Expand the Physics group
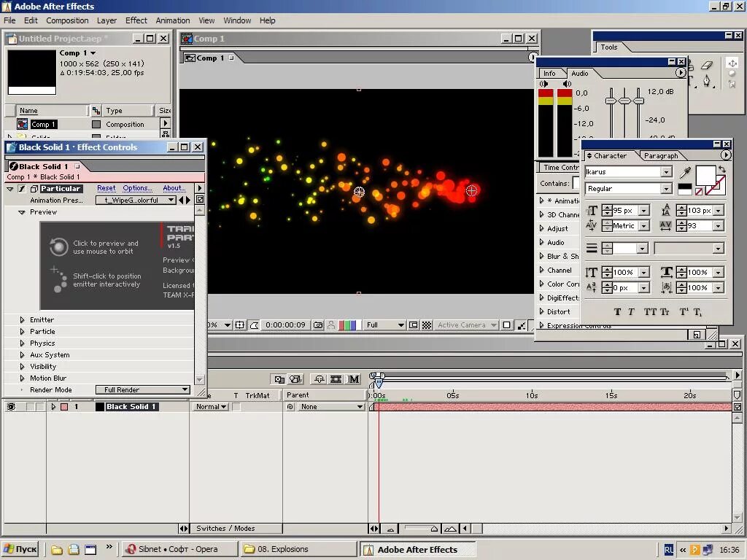Screen dimensions: 747x560 (22, 343)
